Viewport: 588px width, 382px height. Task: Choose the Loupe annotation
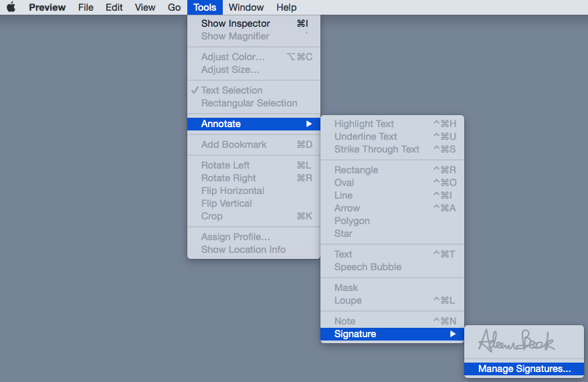click(392, 300)
